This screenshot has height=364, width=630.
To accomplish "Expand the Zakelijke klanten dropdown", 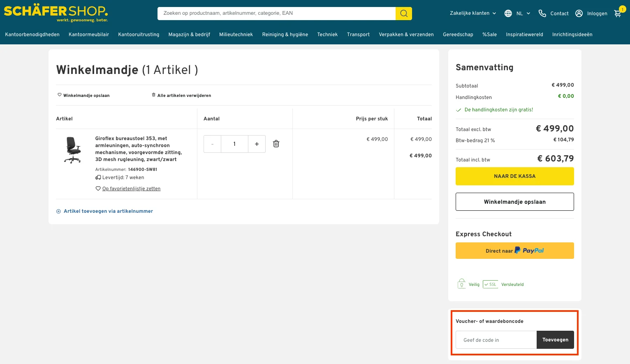I will (473, 13).
